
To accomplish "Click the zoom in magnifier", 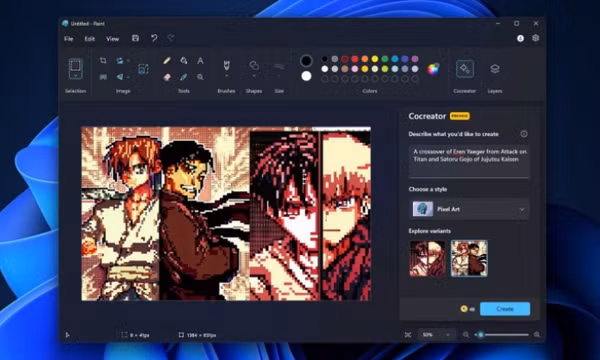I will tap(537, 335).
